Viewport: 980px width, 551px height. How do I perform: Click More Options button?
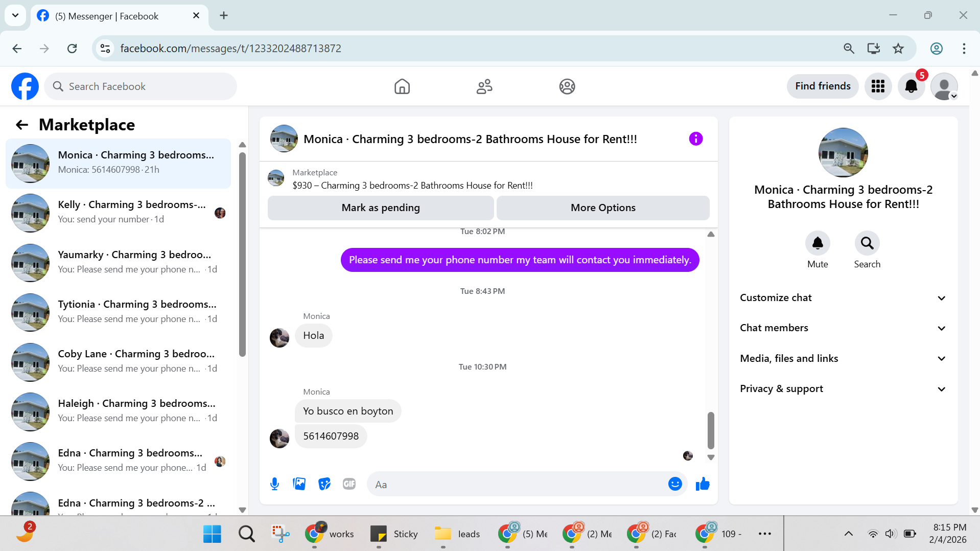coord(603,208)
